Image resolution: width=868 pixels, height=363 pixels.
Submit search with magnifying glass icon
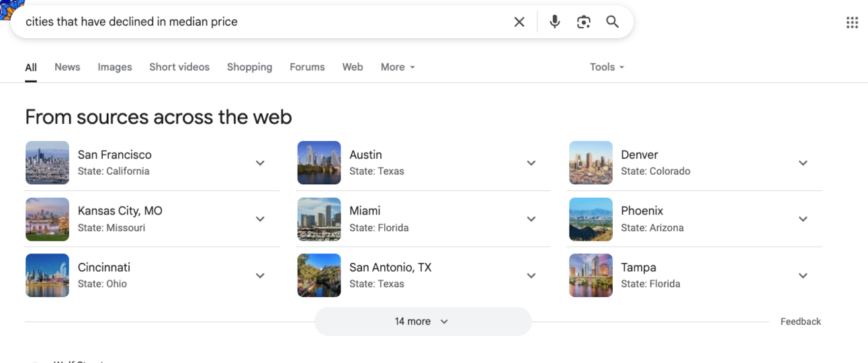pyautogui.click(x=612, y=22)
